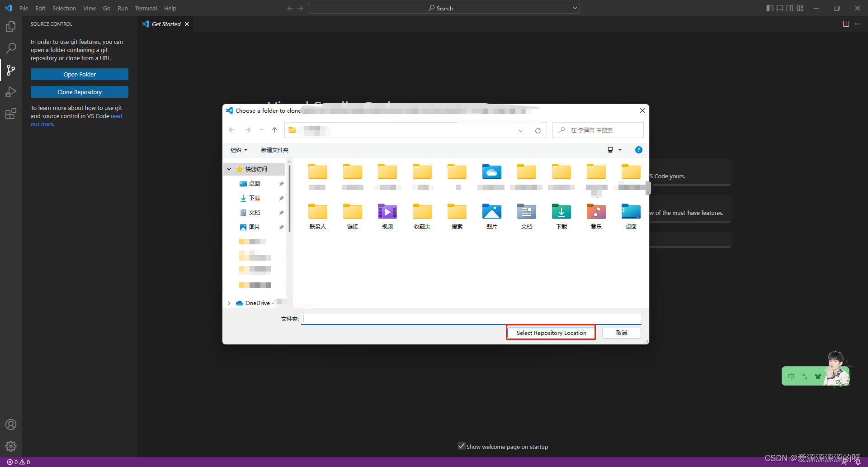Collapse the 快速访问 tree node
This screenshot has height=467, width=868.
229,169
